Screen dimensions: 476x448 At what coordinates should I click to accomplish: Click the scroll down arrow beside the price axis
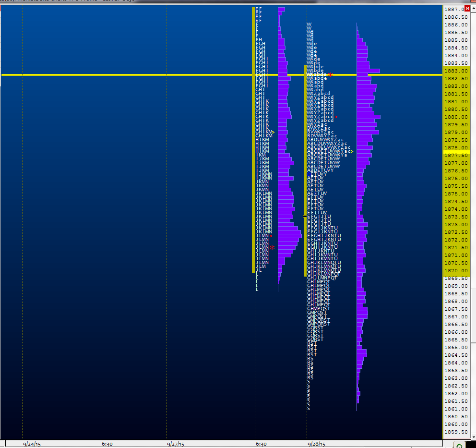coord(473,436)
